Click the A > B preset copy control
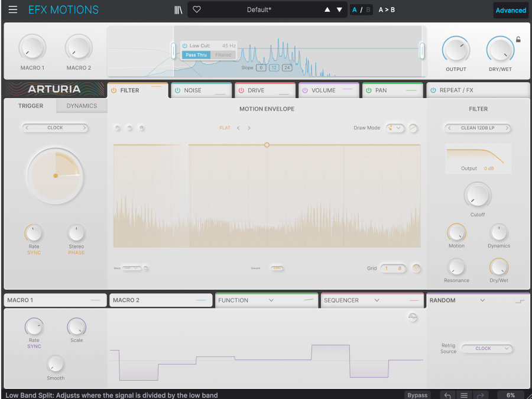Viewport: 532px width, 399px height. (x=387, y=10)
